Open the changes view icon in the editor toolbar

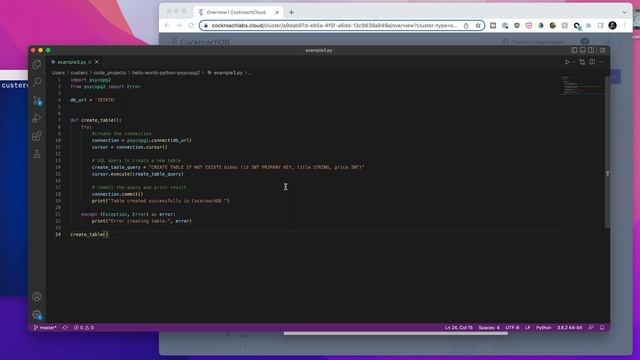pos(582,62)
